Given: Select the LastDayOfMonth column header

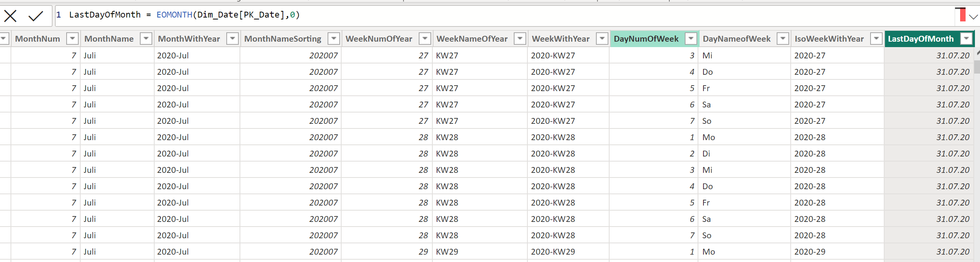Looking at the screenshot, I should tap(920, 39).
